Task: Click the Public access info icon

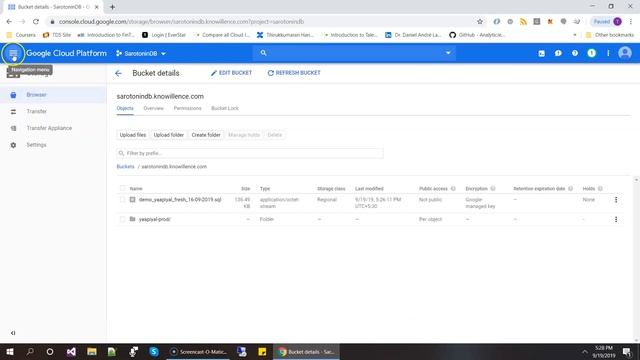Action: click(x=453, y=189)
